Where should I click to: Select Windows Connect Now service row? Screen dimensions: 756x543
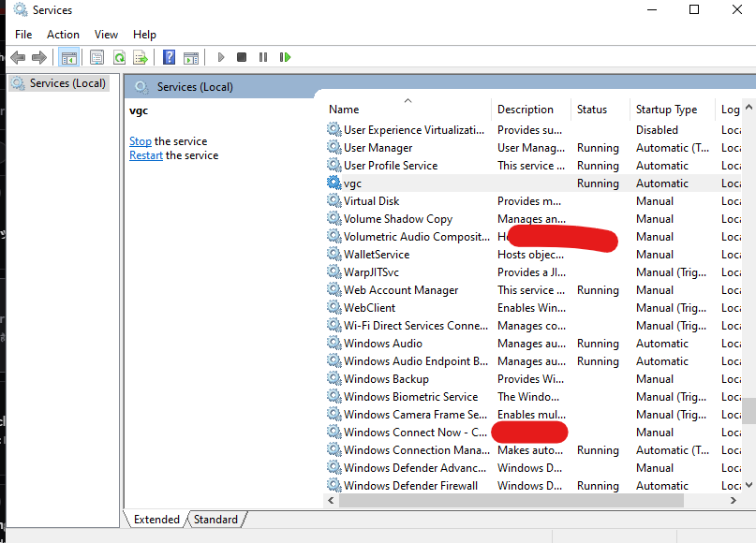[x=534, y=433]
